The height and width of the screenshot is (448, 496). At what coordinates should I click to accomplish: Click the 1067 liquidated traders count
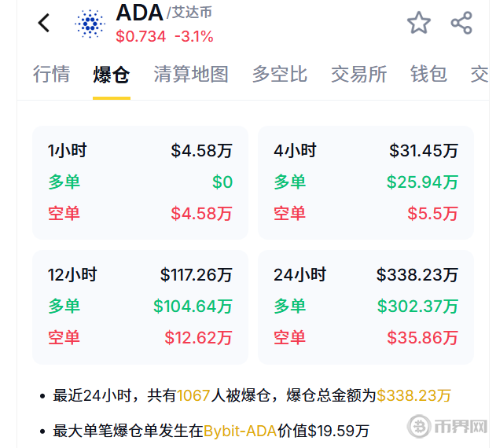(193, 395)
